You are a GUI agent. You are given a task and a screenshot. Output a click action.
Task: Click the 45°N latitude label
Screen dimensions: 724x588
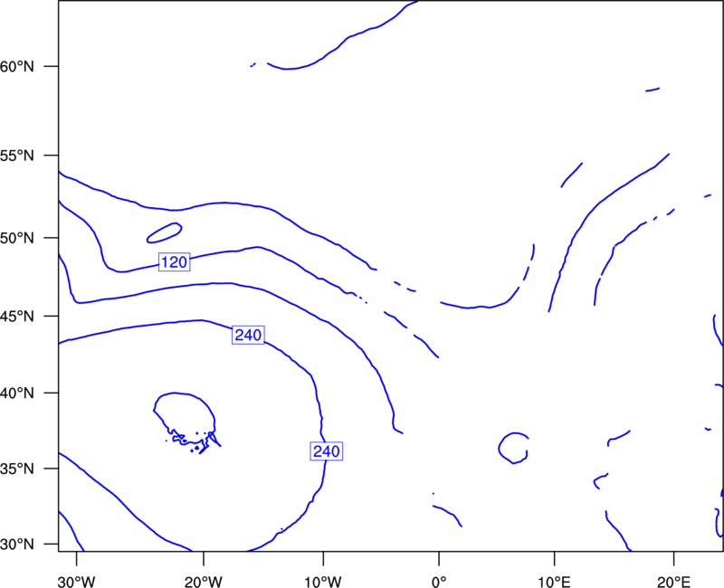[x=17, y=317]
